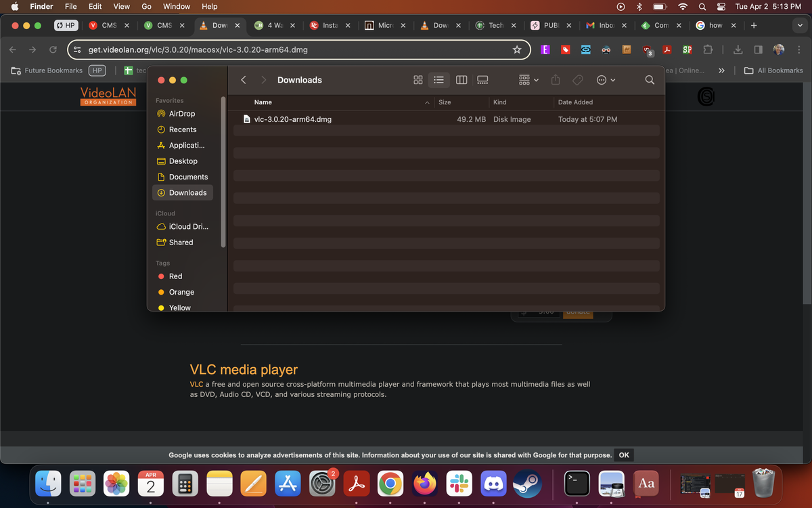Open the Finder Go menu
Image resolution: width=812 pixels, height=508 pixels.
coord(146,6)
